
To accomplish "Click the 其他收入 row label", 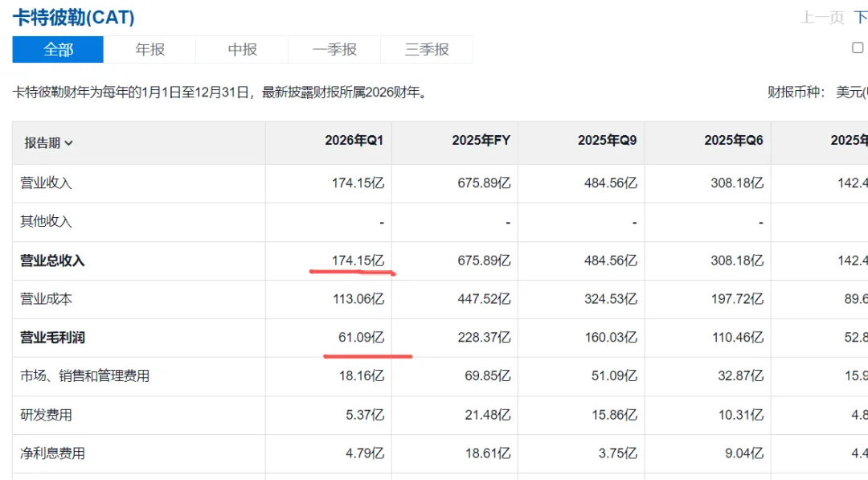I will pyautogui.click(x=46, y=221).
